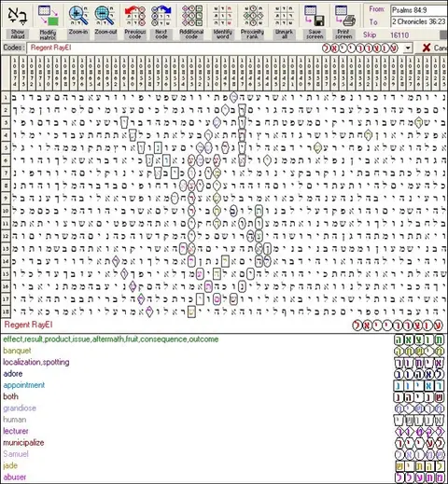The image size is (448, 484).
Task: Select the Skip value 16110
Action: point(399,35)
